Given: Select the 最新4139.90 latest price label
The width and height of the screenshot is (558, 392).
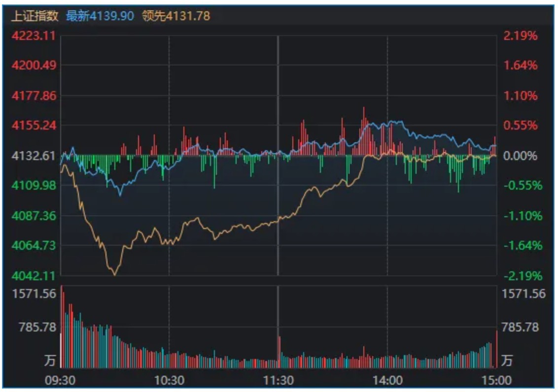Looking at the screenshot, I should 100,16.
